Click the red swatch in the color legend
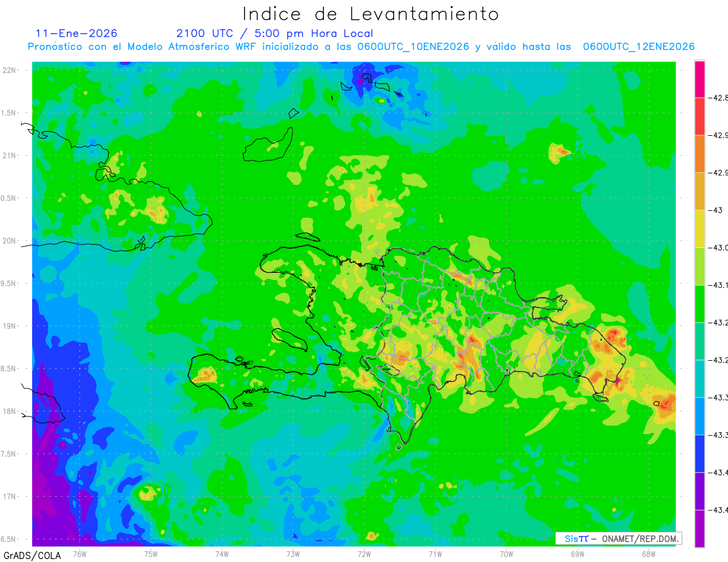 pyautogui.click(x=699, y=116)
